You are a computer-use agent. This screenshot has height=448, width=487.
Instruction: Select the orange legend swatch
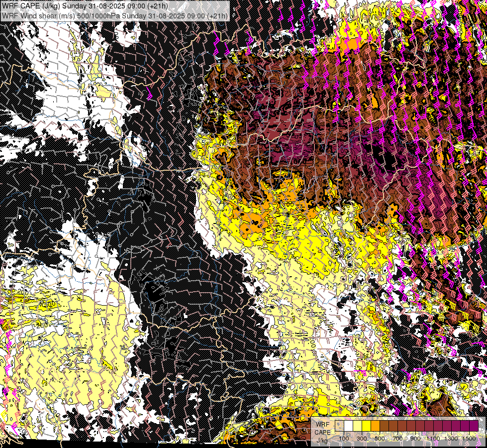click(375, 426)
